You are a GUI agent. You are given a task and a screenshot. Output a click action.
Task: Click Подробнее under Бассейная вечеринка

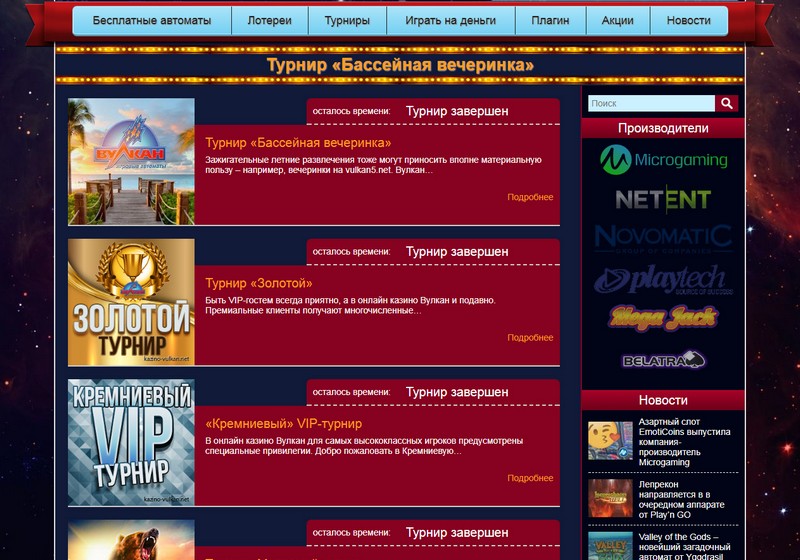pyautogui.click(x=530, y=197)
